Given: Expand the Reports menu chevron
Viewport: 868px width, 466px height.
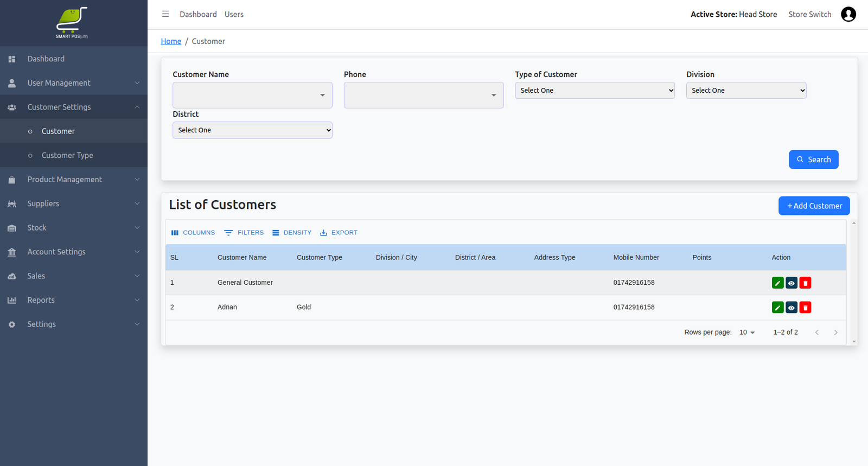Looking at the screenshot, I should pos(137,300).
